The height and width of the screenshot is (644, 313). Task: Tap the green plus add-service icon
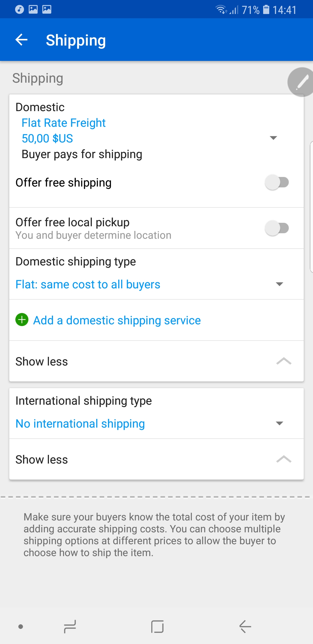click(x=22, y=320)
